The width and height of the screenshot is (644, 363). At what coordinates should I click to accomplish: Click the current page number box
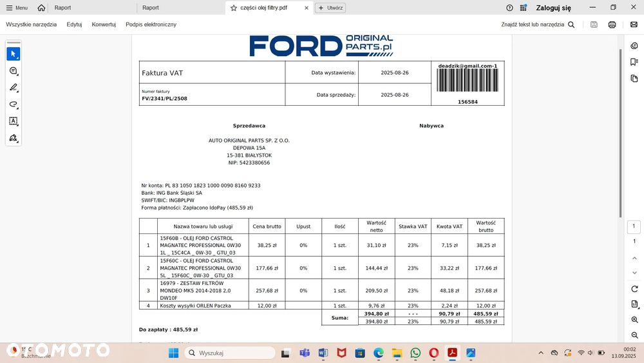pos(634,227)
